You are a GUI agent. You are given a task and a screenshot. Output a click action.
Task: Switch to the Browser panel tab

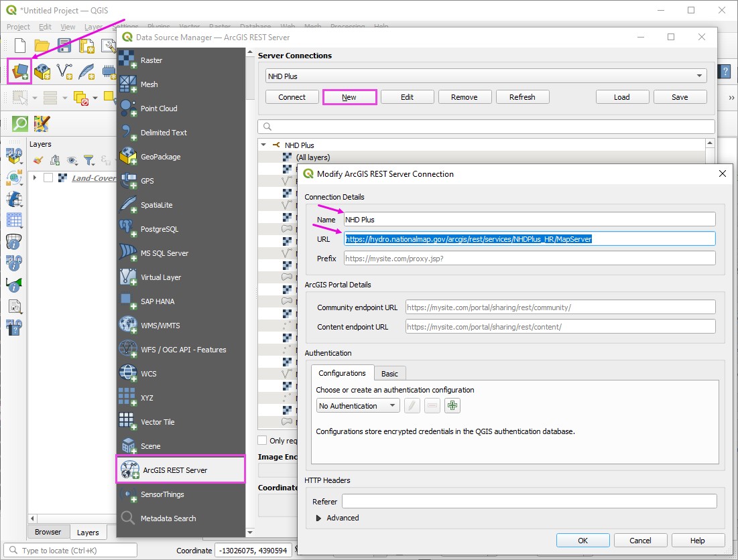[48, 533]
